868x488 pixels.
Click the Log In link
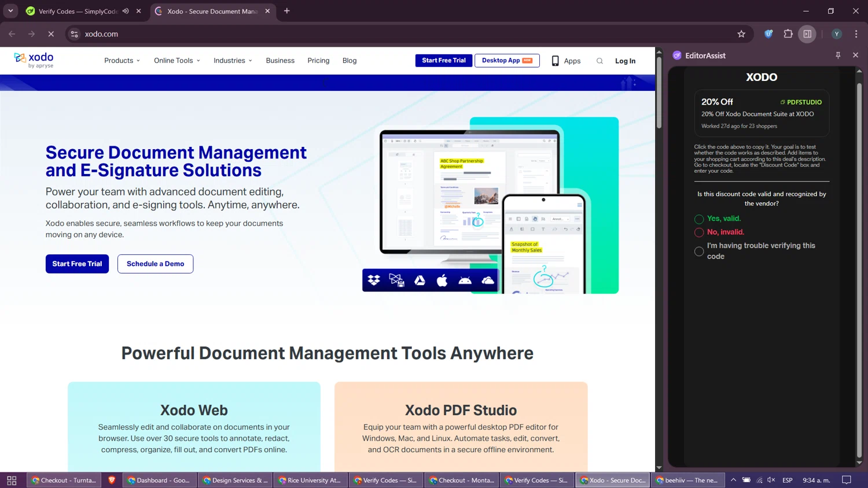pyautogui.click(x=625, y=61)
